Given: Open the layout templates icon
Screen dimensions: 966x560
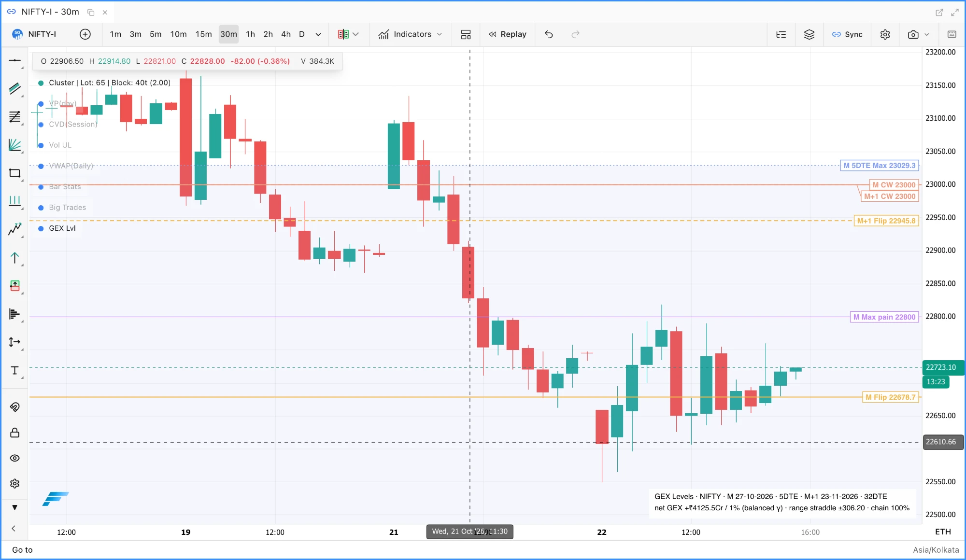Looking at the screenshot, I should click(x=466, y=34).
